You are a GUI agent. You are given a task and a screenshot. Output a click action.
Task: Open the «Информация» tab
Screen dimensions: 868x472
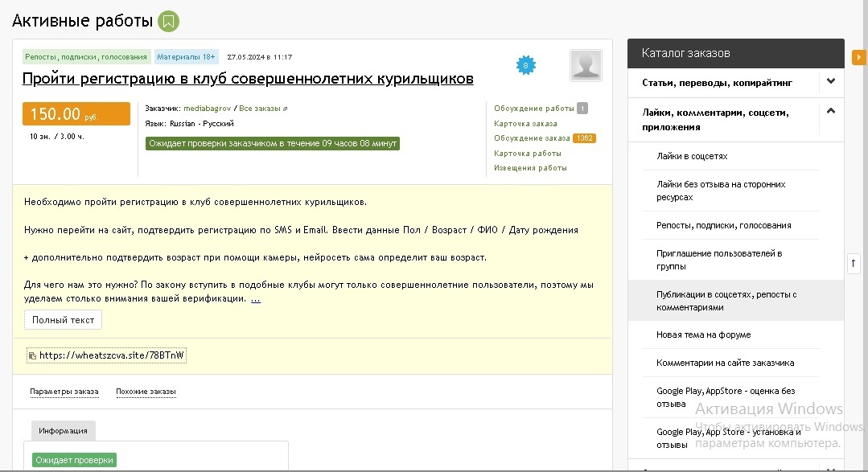[63, 430]
